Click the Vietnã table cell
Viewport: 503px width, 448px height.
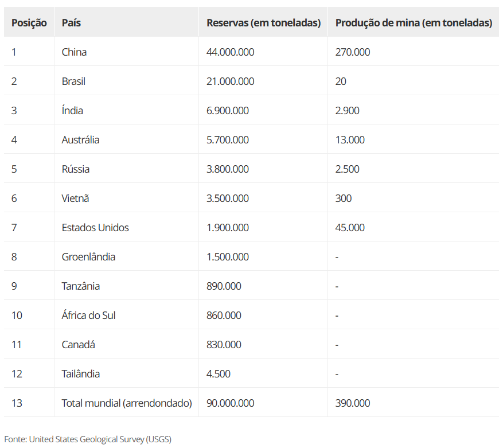(x=75, y=198)
